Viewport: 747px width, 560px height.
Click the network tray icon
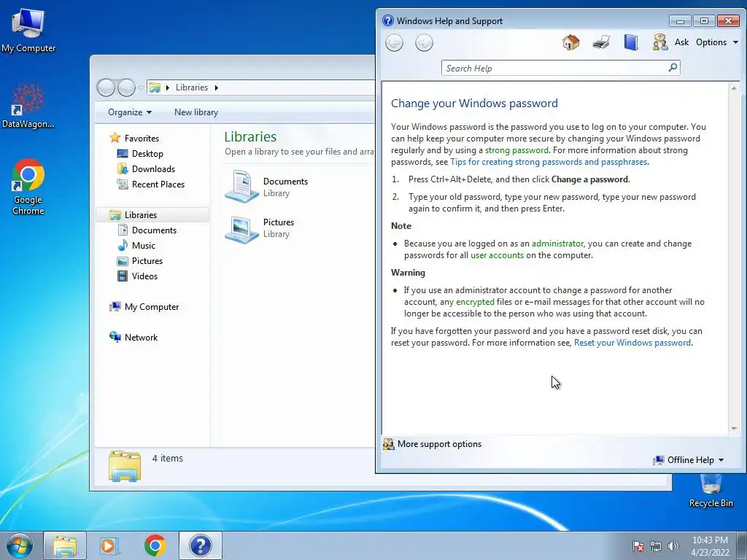click(x=656, y=546)
